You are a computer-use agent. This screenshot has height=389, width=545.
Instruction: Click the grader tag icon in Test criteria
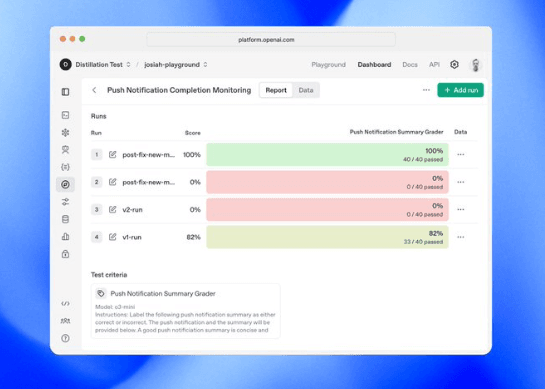[101, 293]
